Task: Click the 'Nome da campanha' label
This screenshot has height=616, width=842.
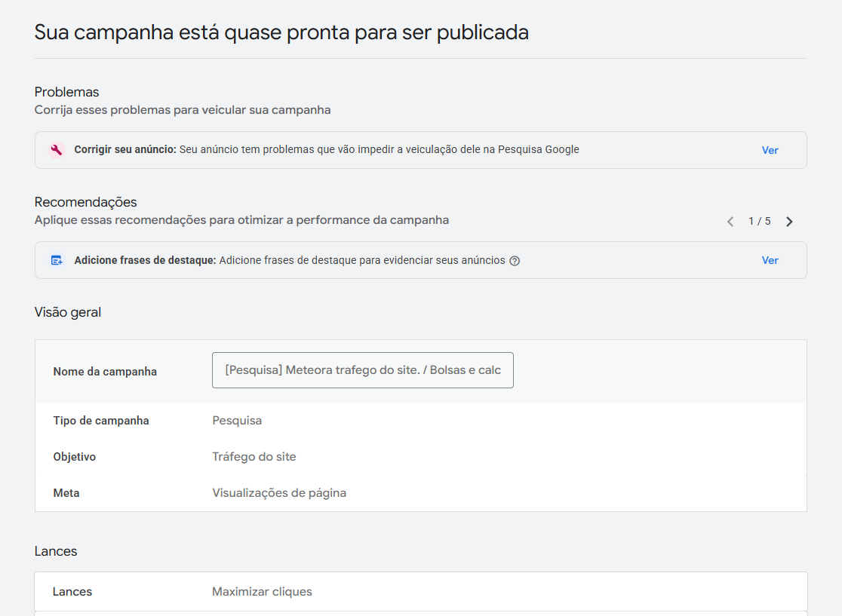Action: click(105, 371)
